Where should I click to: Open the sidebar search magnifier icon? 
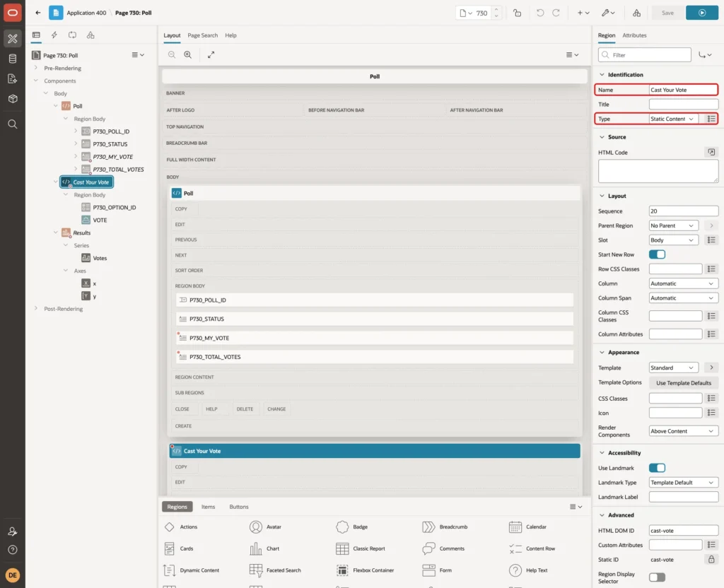pyautogui.click(x=13, y=124)
